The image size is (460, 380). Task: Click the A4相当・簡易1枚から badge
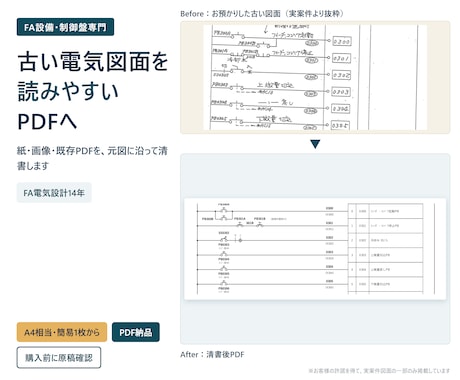tap(62, 332)
